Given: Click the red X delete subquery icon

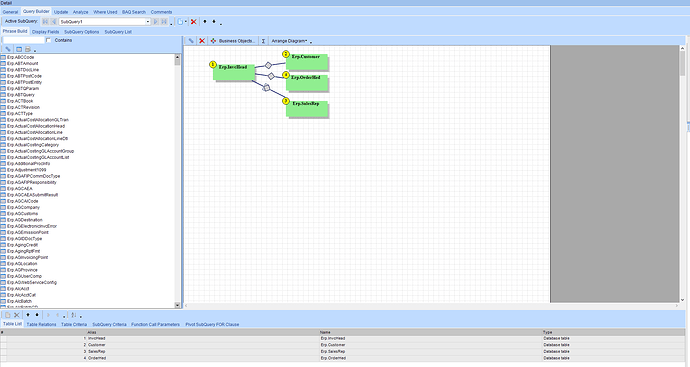Looking at the screenshot, I should click(193, 22).
